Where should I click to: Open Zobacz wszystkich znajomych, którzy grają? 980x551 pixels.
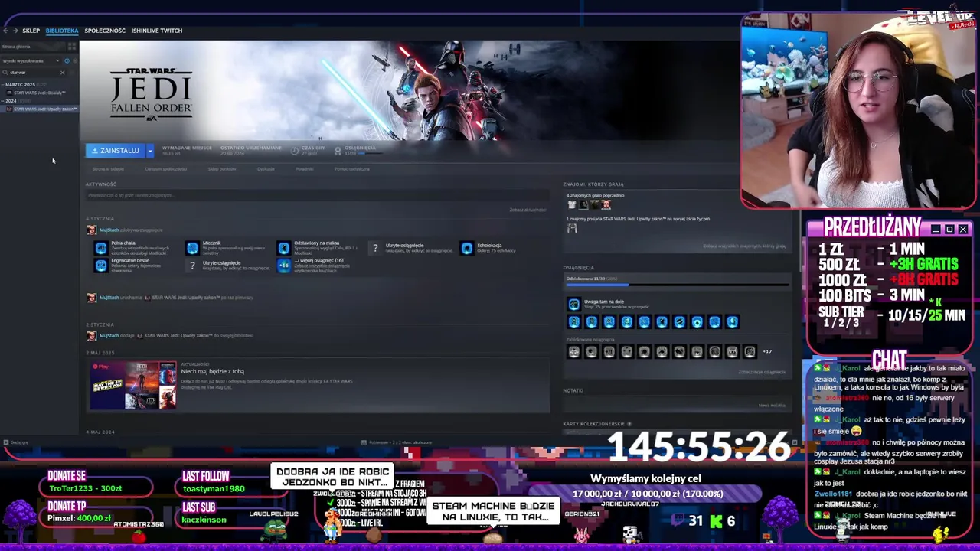[744, 246]
